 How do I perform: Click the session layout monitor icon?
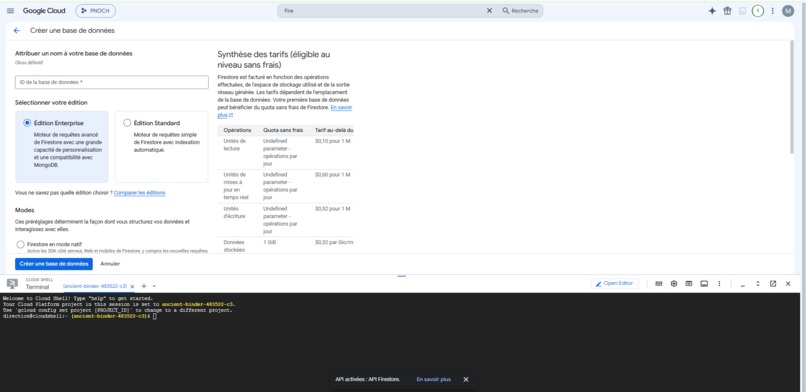[x=704, y=284]
